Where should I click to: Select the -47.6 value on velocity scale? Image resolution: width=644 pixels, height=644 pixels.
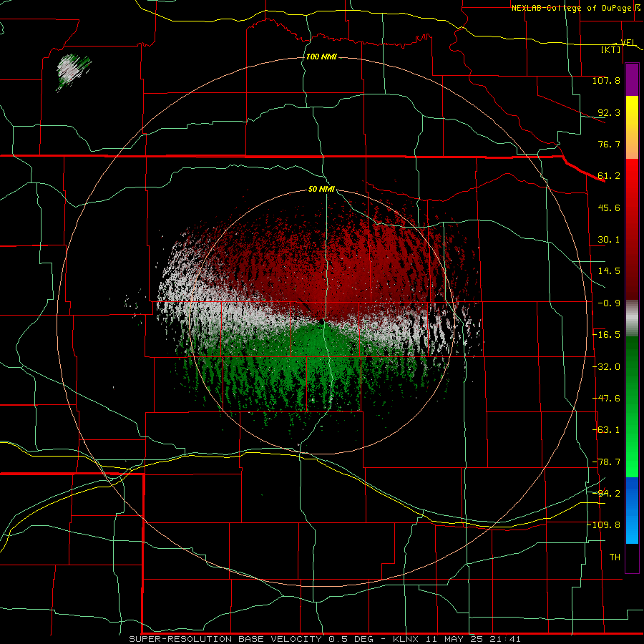pyautogui.click(x=606, y=399)
